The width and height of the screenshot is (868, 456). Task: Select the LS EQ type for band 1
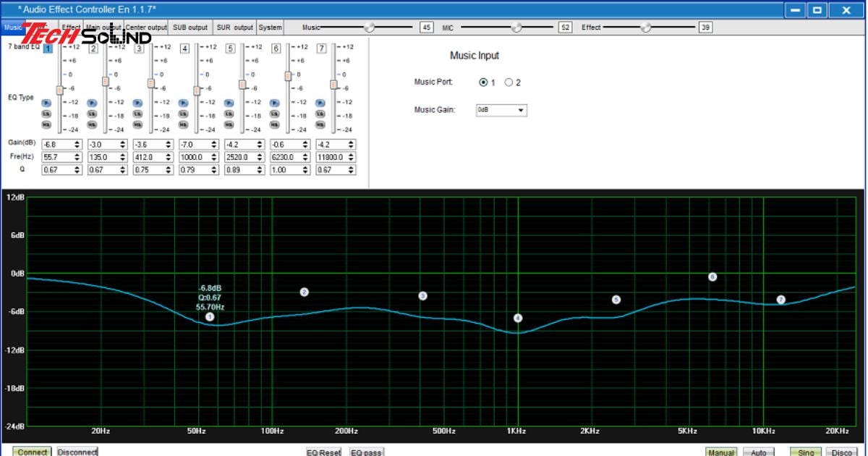click(46, 114)
